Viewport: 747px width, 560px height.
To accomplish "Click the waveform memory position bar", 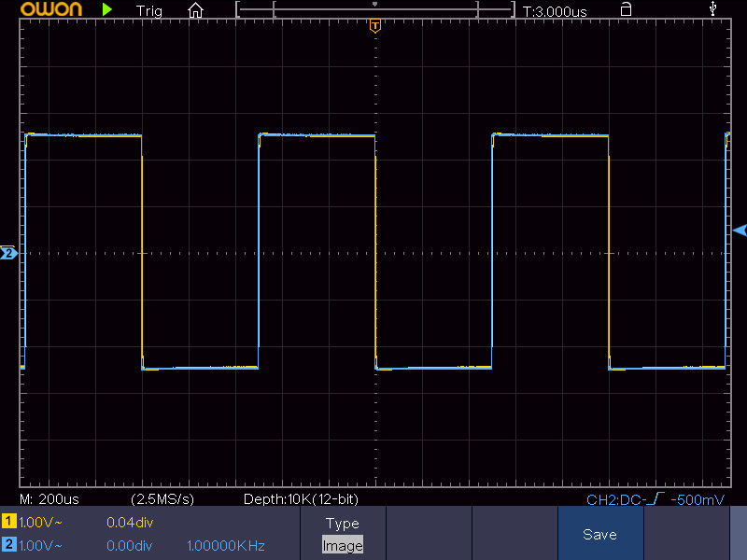I will pyautogui.click(x=374, y=10).
